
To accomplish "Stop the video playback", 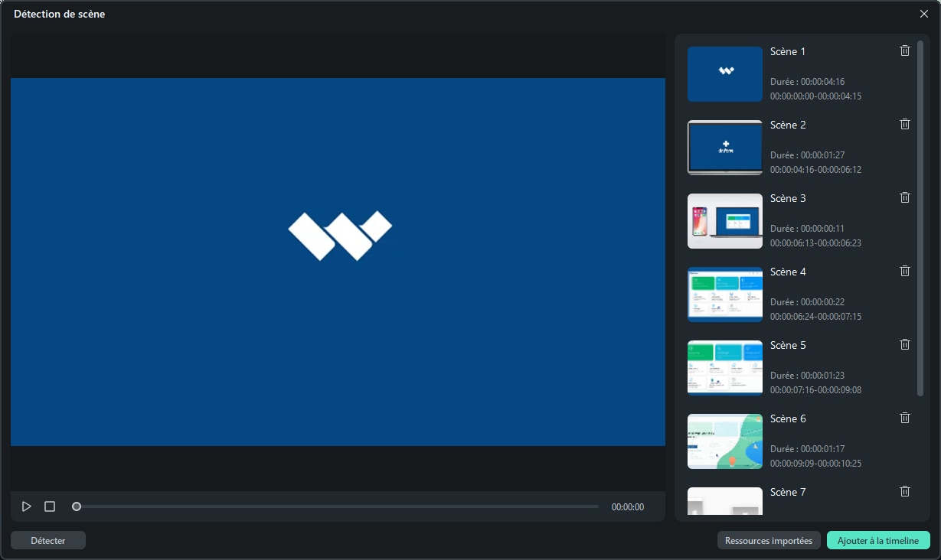I will 50,506.
